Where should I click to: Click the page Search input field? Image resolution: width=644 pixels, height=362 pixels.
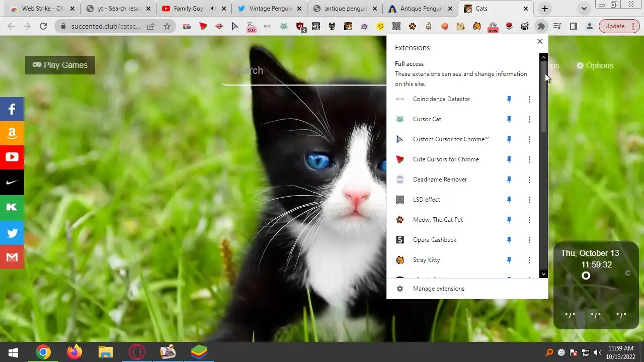(x=304, y=71)
